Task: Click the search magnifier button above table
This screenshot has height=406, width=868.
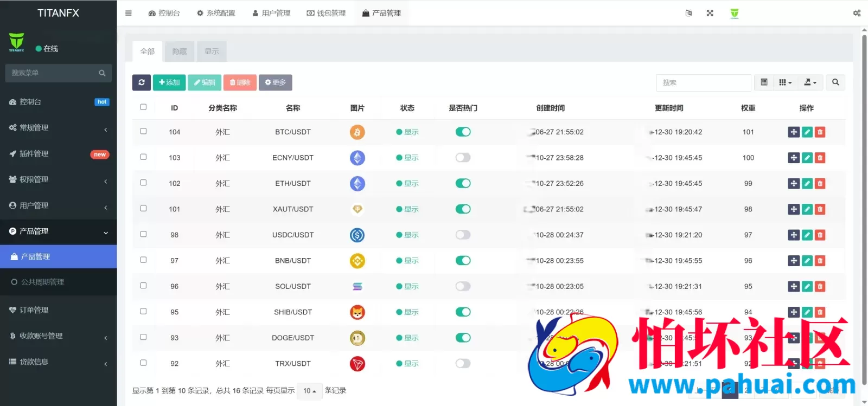Action: pos(835,82)
